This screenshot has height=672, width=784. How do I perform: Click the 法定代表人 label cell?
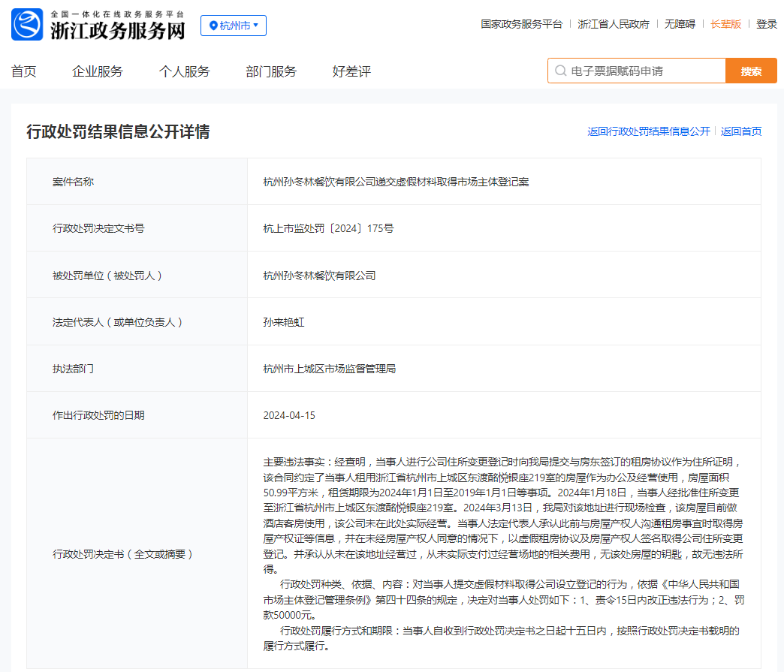[137, 321]
